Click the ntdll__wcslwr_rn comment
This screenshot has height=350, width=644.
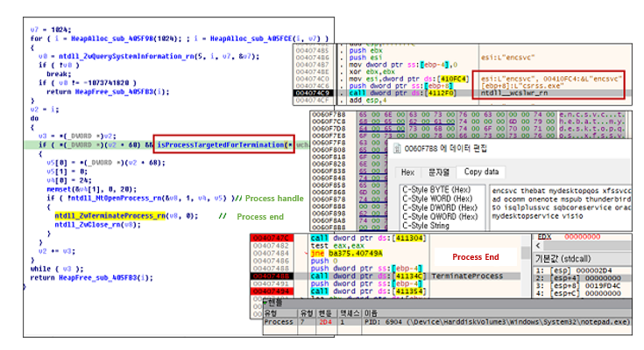pyautogui.click(x=514, y=93)
